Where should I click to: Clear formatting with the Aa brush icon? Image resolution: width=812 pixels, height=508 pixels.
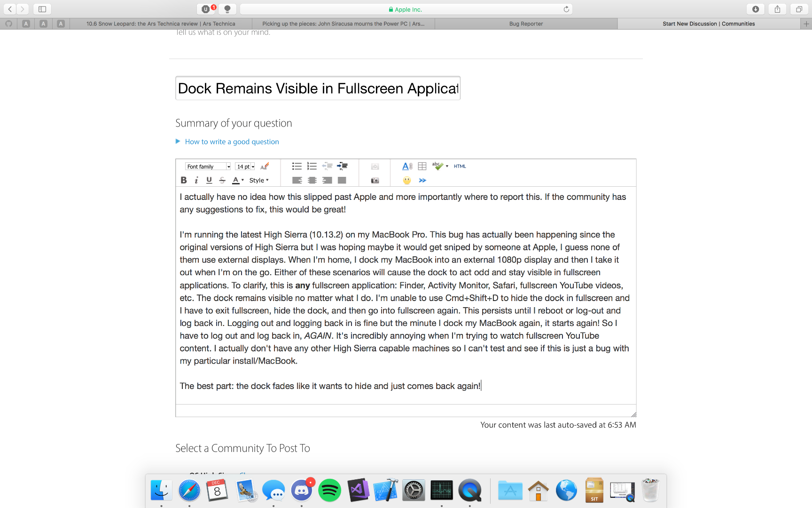[x=265, y=166]
